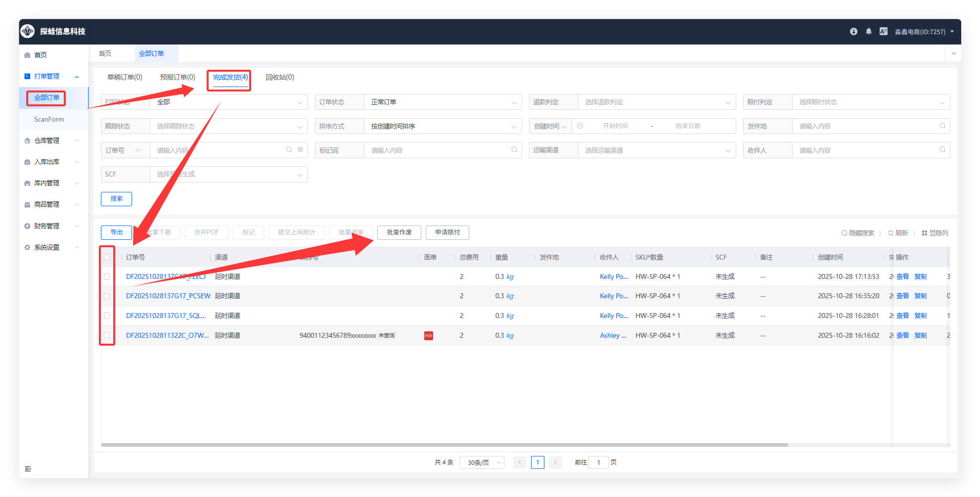The height and width of the screenshot is (497, 980).
Task: Expand the 运输渠道 channel dropdown
Action: tap(656, 150)
